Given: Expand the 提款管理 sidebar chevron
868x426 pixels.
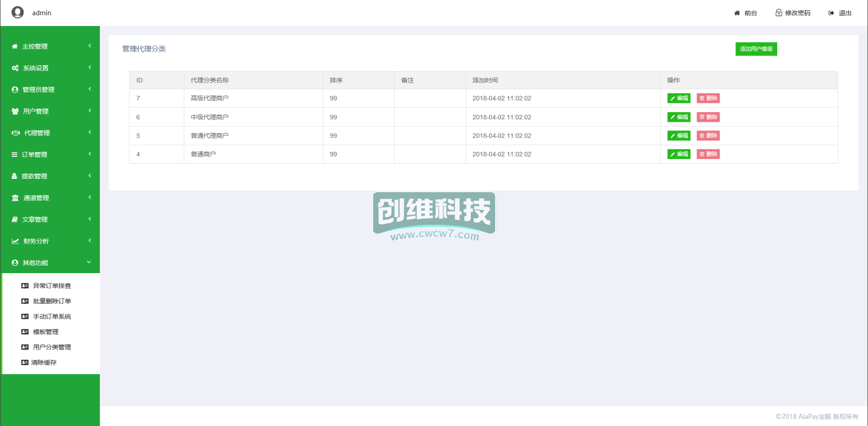Looking at the screenshot, I should (x=90, y=176).
